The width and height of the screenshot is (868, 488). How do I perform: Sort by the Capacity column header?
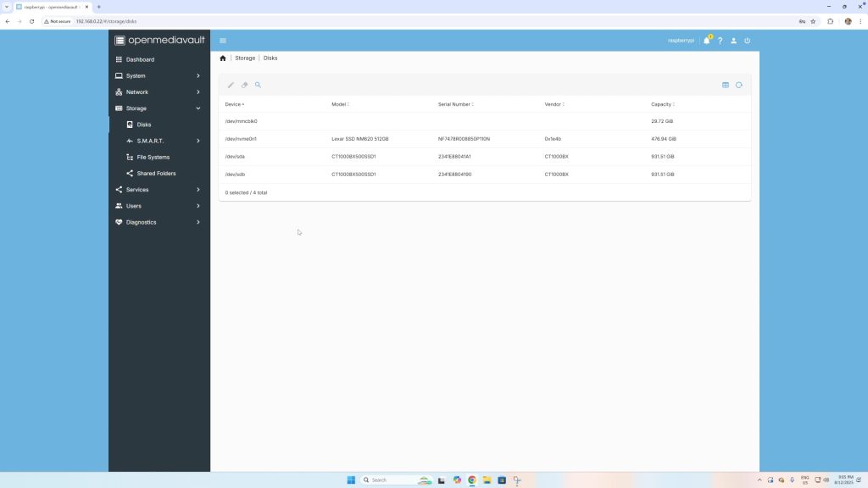coord(660,104)
